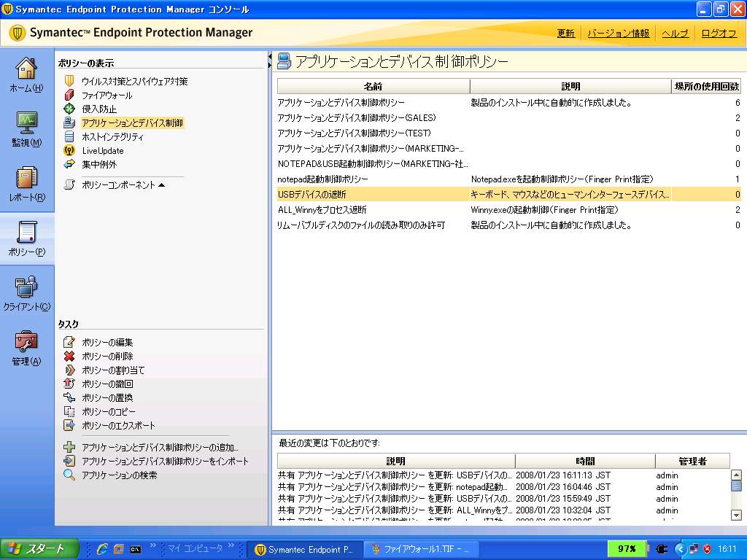747x560 pixels.
Task: Click the 集中例外 arrow icon
Action: click(69, 164)
